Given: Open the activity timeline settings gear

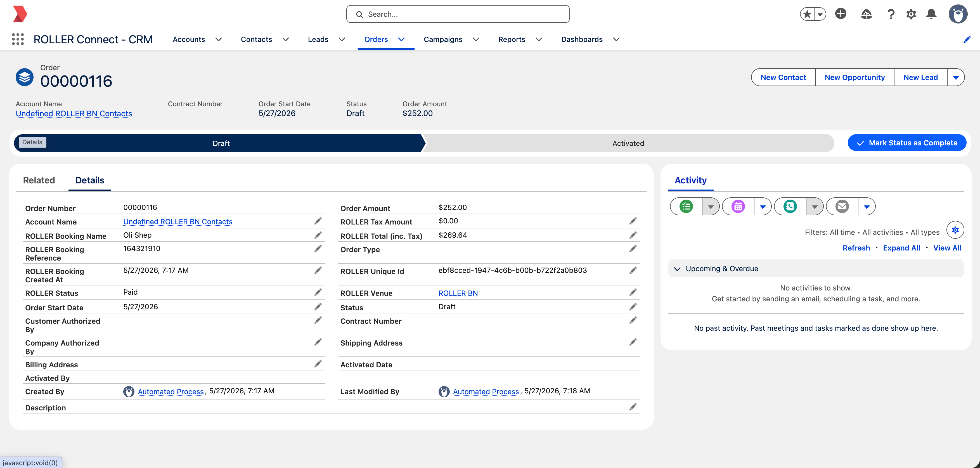Looking at the screenshot, I should pyautogui.click(x=955, y=230).
